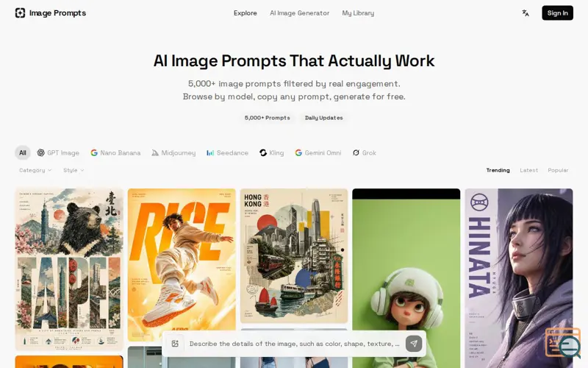This screenshot has width=588, height=368.
Task: Select the All filter tab
Action: pyautogui.click(x=23, y=153)
